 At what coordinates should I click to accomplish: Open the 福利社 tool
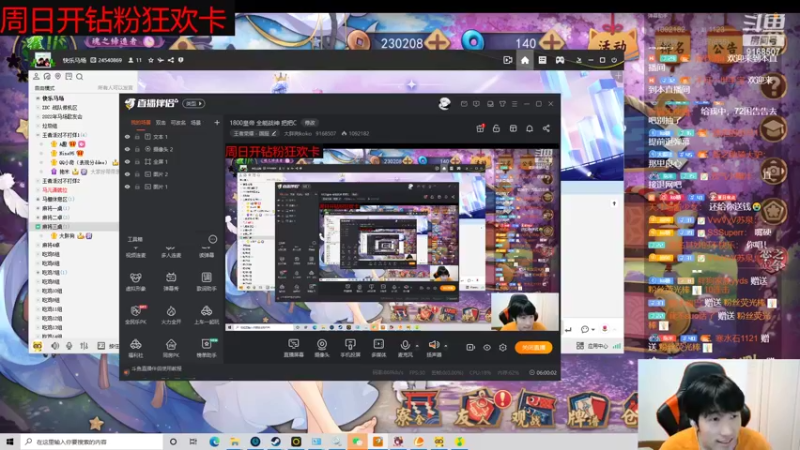coord(135,348)
